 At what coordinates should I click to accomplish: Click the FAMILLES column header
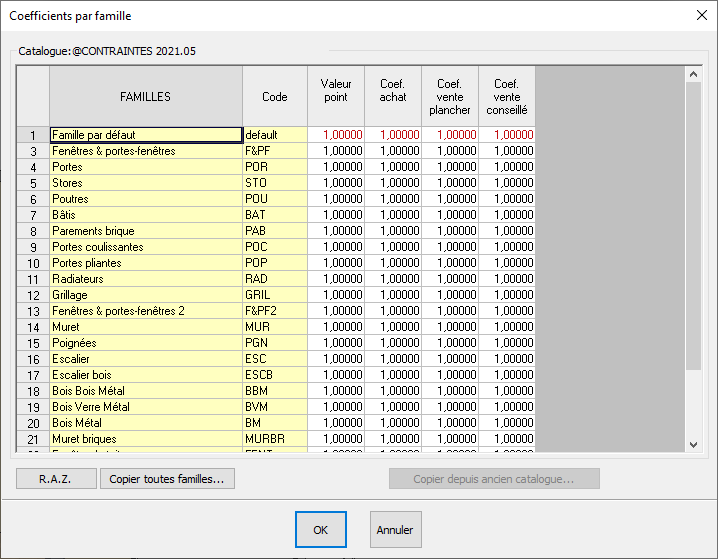pos(145,97)
